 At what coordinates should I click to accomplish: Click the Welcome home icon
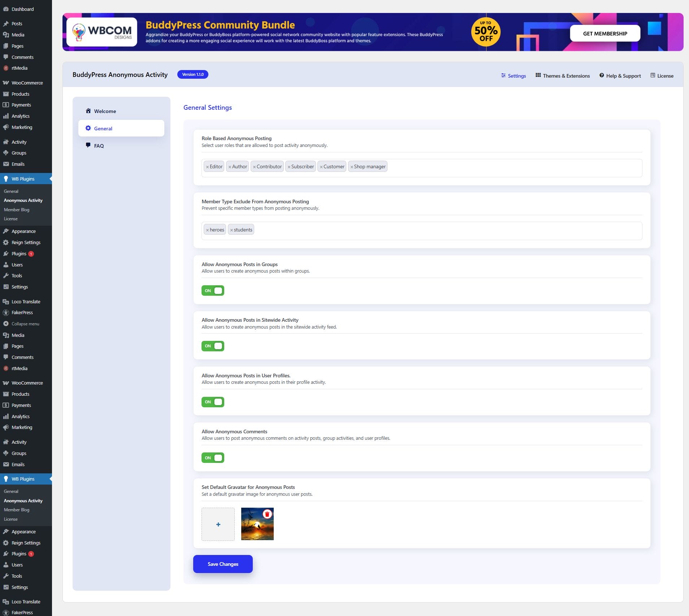tap(88, 111)
